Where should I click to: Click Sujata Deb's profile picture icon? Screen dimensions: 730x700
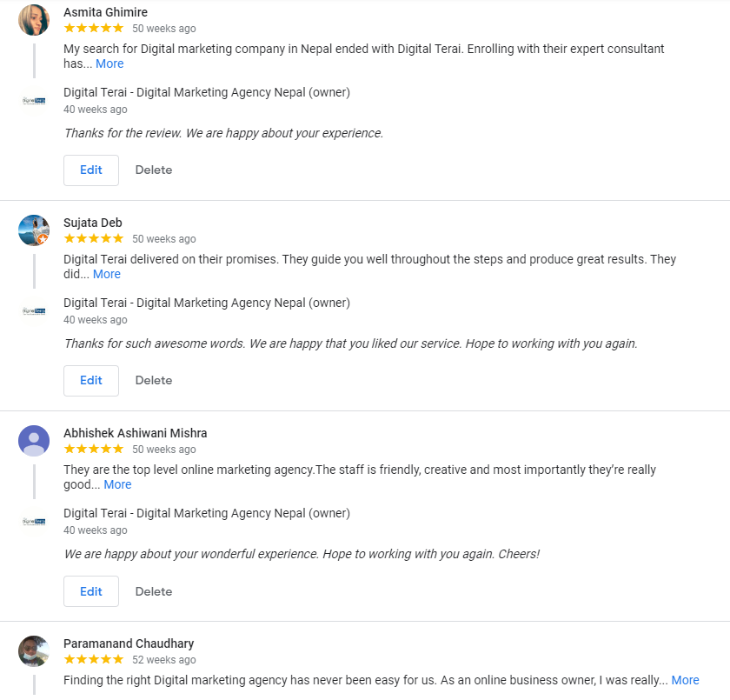coord(33,230)
